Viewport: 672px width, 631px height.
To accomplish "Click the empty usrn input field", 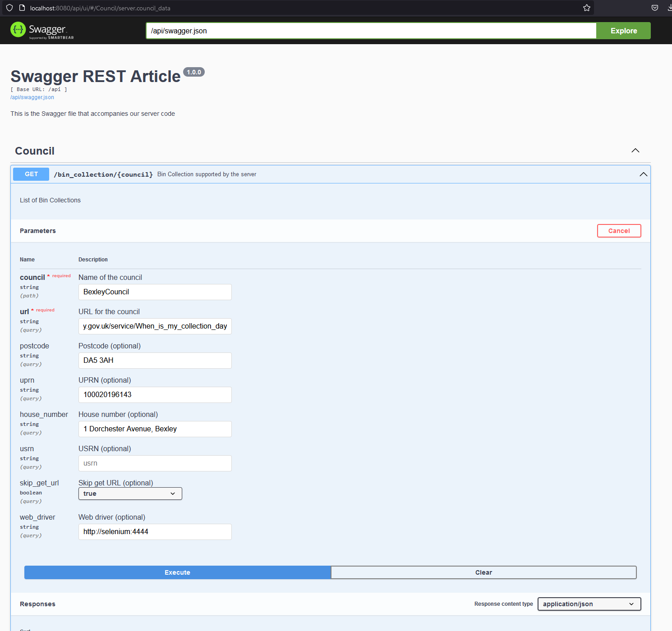I will pos(155,463).
